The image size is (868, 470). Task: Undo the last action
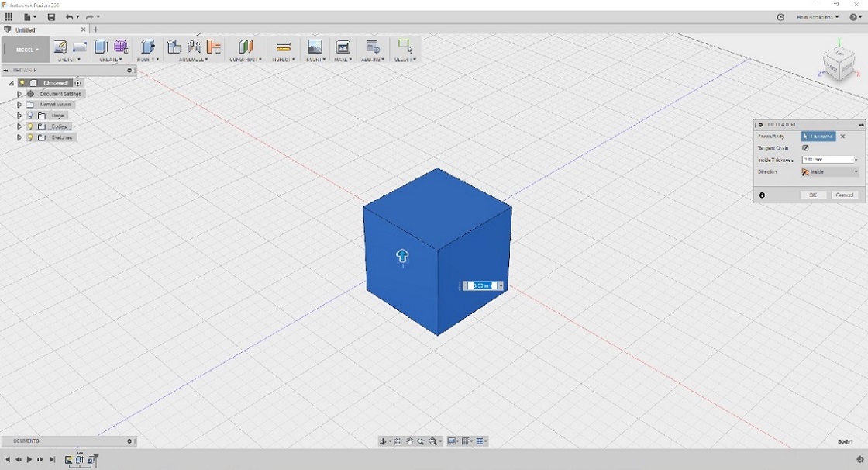69,17
